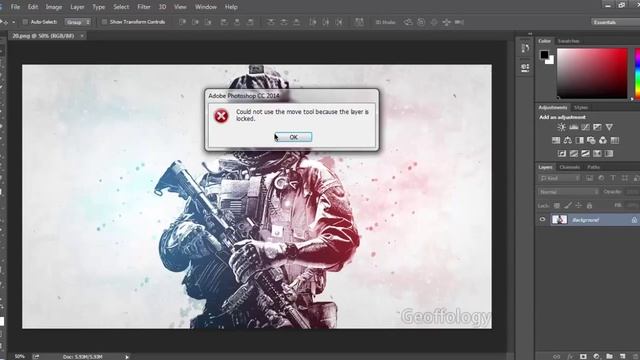The width and height of the screenshot is (640, 360).
Task: Click the background color swatch in Color panel
Action: pyautogui.click(x=551, y=61)
